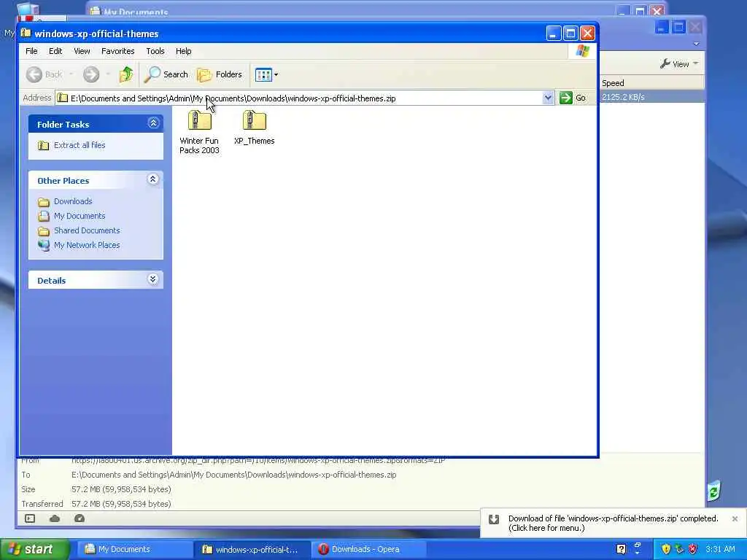Expand the Details panel
This screenshot has height=560, width=747.
coord(153,279)
